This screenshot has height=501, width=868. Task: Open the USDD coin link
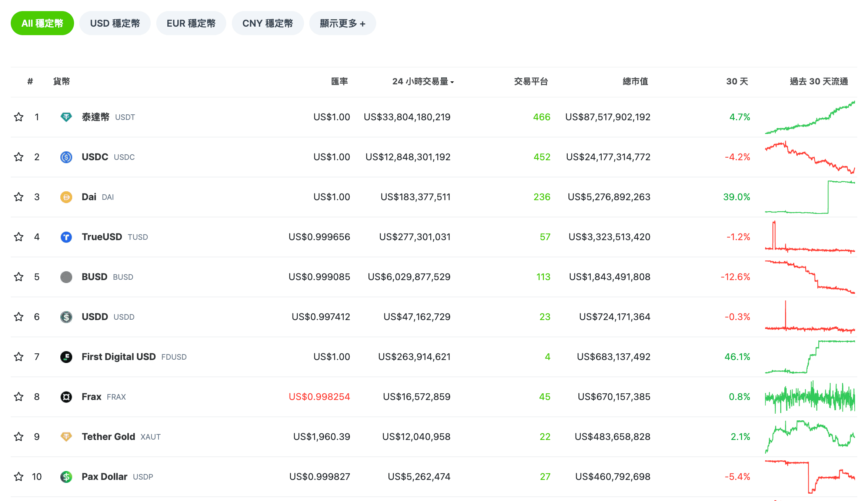point(108,317)
